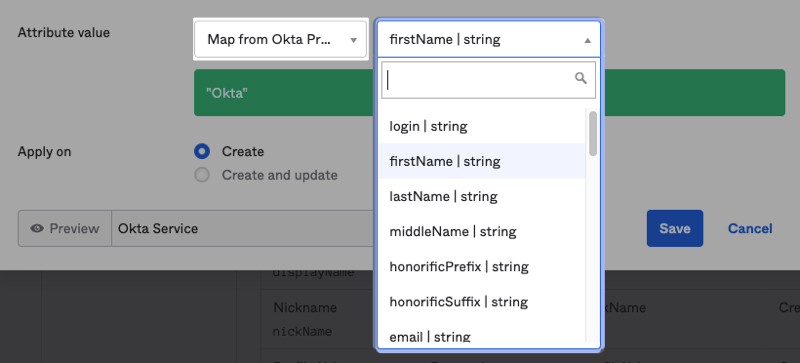Select lastName | string option

point(482,197)
